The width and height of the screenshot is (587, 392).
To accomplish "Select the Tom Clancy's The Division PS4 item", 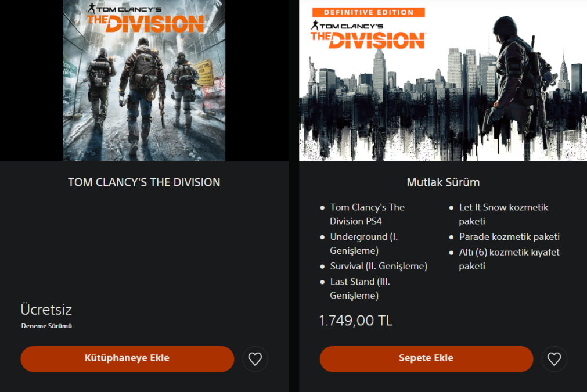I will [368, 214].
